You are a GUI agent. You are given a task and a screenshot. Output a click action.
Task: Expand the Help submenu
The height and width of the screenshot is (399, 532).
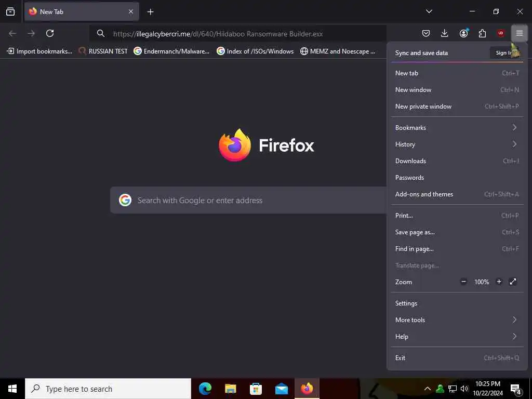coord(457,337)
